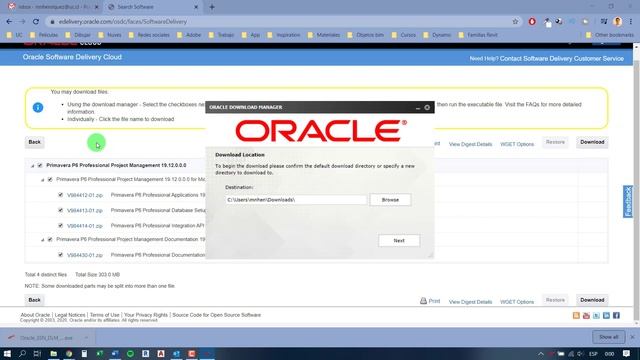The height and width of the screenshot is (360, 640).
Task: Click the bottom Download button
Action: coord(592,300)
